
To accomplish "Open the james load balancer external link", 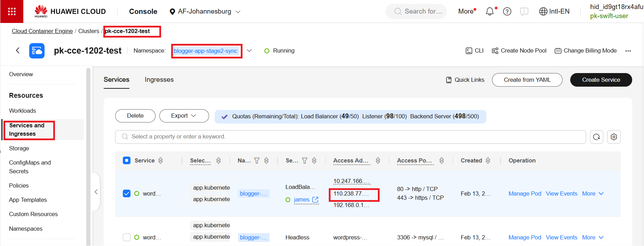I will [x=315, y=199].
